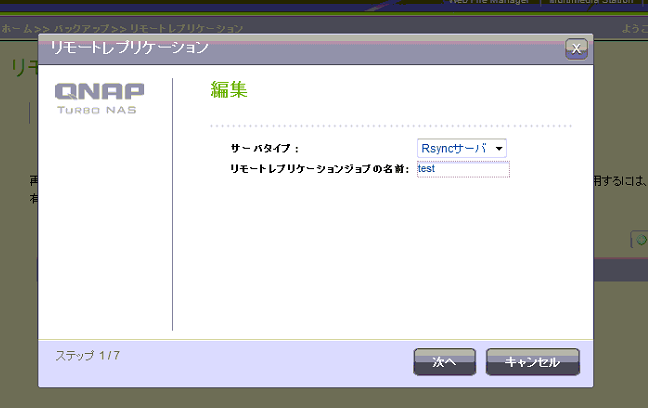The image size is (648, 408).
Task: Click the green check icon at right edge
Action: coord(640,239)
